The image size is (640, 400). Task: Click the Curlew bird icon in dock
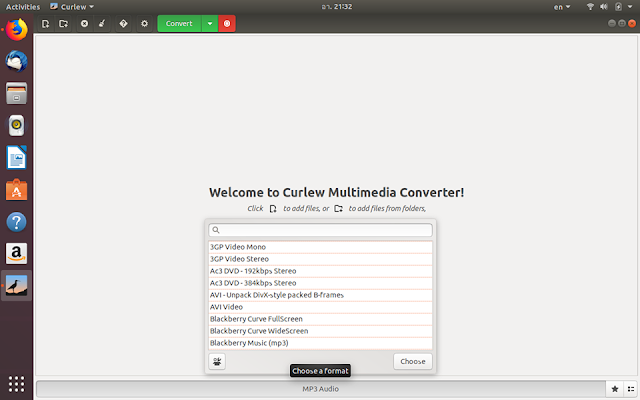point(16,286)
